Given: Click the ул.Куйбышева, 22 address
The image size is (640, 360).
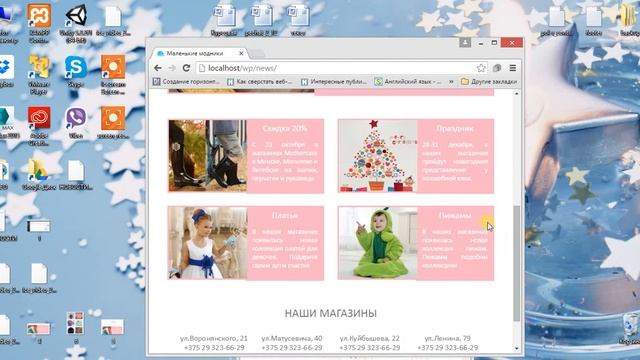Looking at the screenshot, I should (370, 338).
